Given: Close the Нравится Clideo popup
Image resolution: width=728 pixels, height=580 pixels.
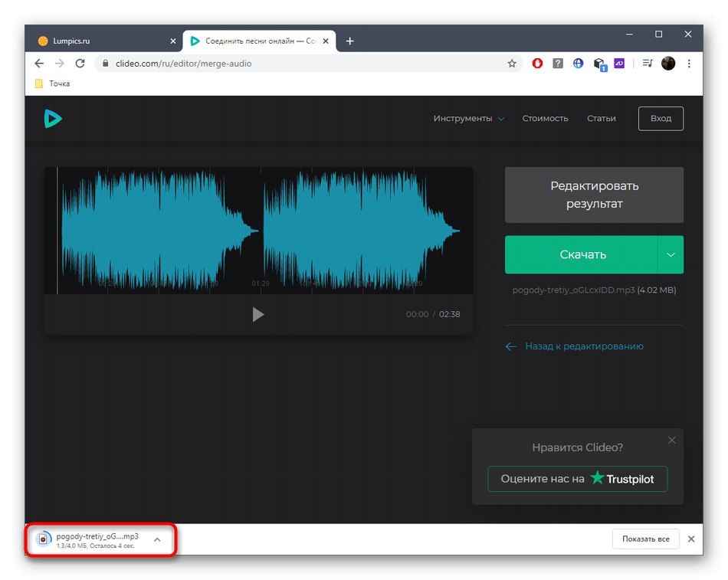Looking at the screenshot, I should pyautogui.click(x=672, y=441).
